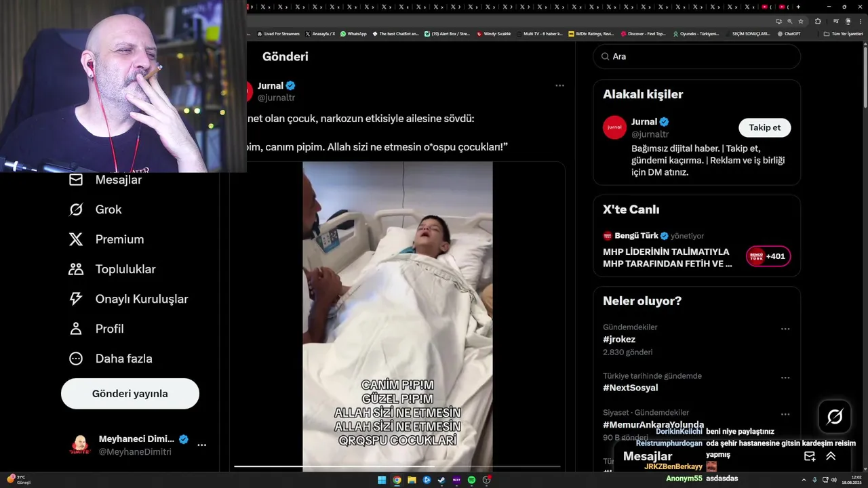Open Alert Box / Stre... bookmark
This screenshot has height=488, width=868.
point(448,33)
